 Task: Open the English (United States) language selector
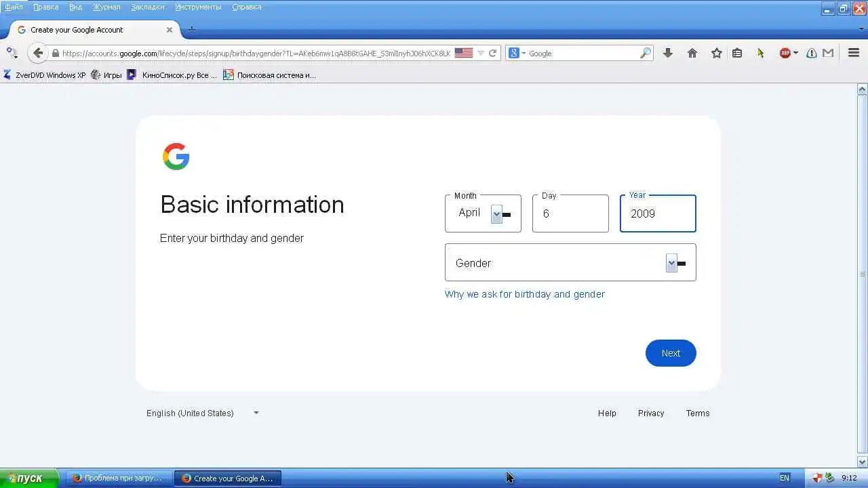click(x=203, y=413)
